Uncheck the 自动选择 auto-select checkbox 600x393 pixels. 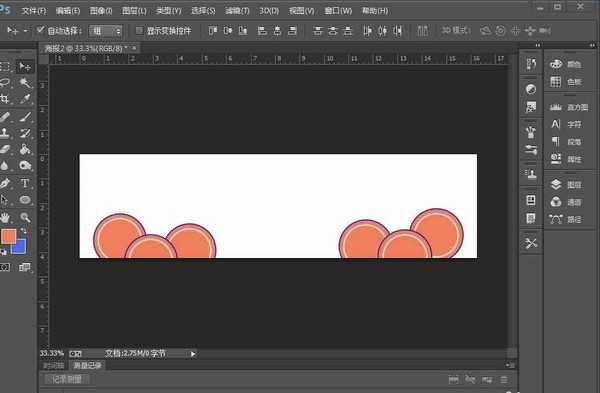click(x=40, y=30)
